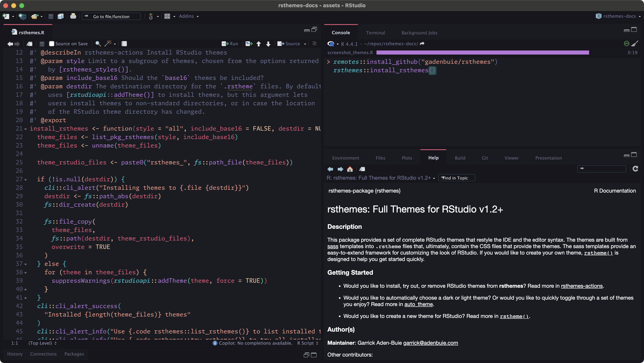The width and height of the screenshot is (644, 363).
Task: Open the Addins dropdown menu
Action: click(x=189, y=16)
